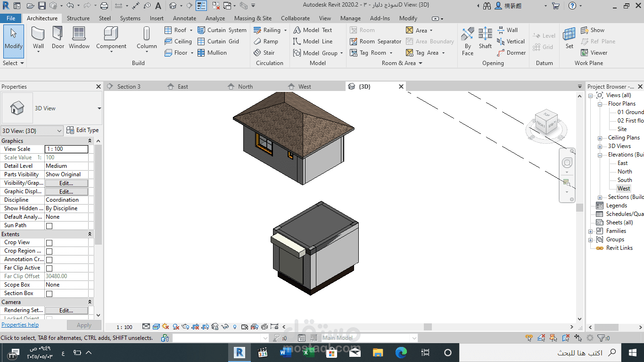Click the Model Text tool
This screenshot has height=362, width=644.
[x=313, y=30]
